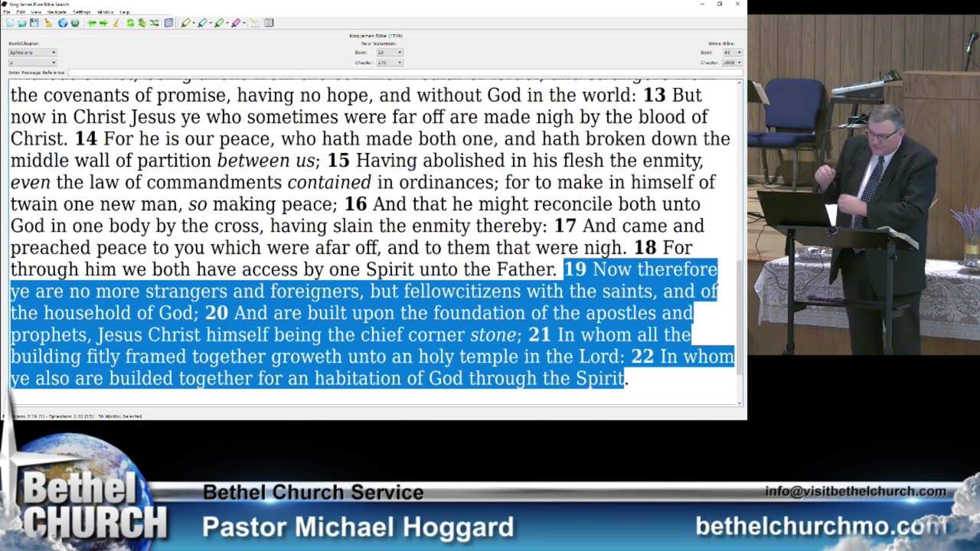Click highlighted verse number 19
The width and height of the screenshot is (980, 551).
coord(575,269)
